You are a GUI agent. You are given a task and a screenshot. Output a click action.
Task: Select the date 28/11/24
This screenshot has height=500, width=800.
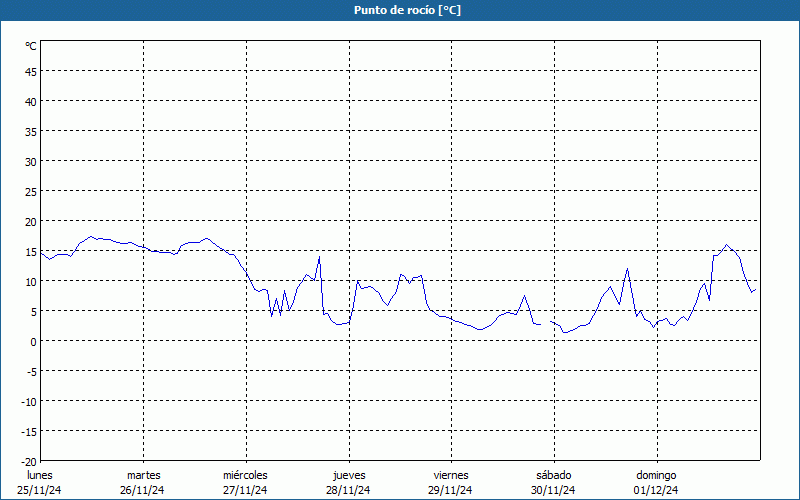point(348,490)
